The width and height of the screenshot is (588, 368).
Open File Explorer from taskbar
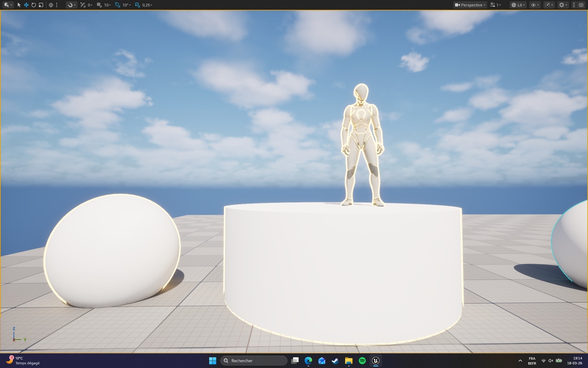tap(349, 361)
